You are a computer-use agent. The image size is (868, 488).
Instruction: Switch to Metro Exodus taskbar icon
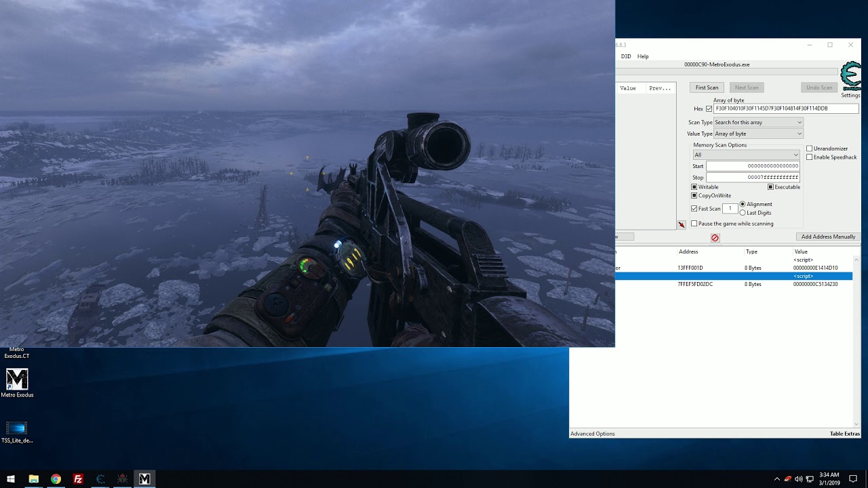click(x=144, y=479)
